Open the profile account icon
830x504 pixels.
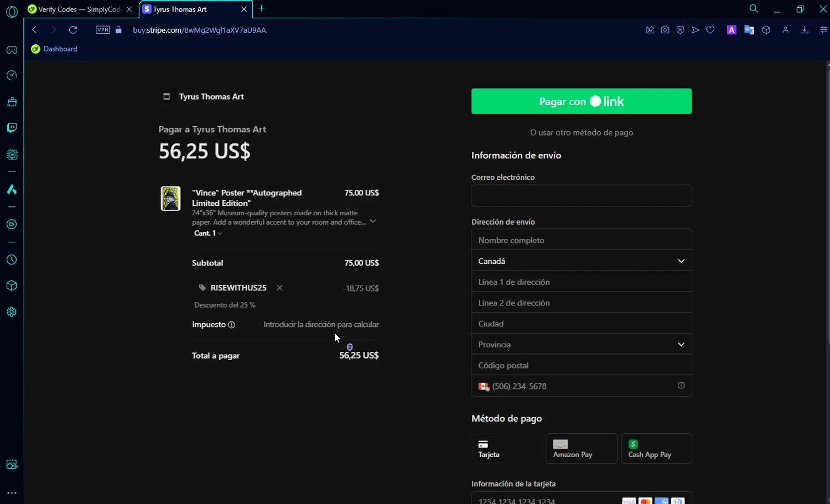point(785,30)
